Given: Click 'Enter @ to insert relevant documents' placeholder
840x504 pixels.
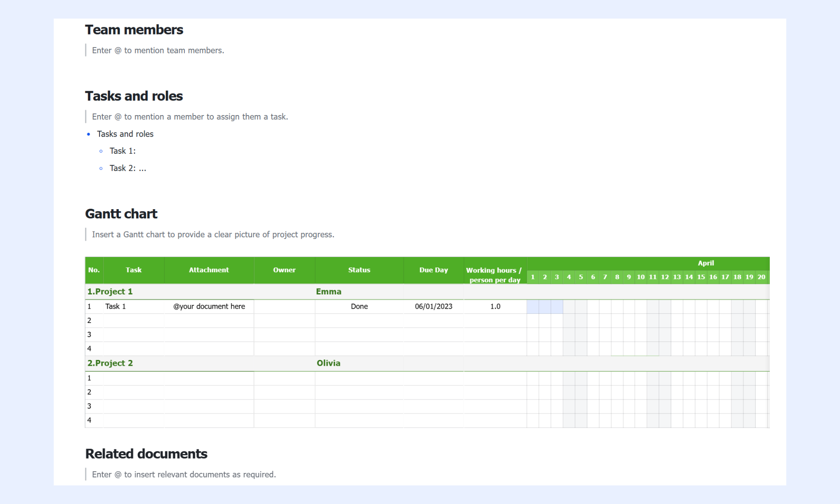Looking at the screenshot, I should [184, 475].
